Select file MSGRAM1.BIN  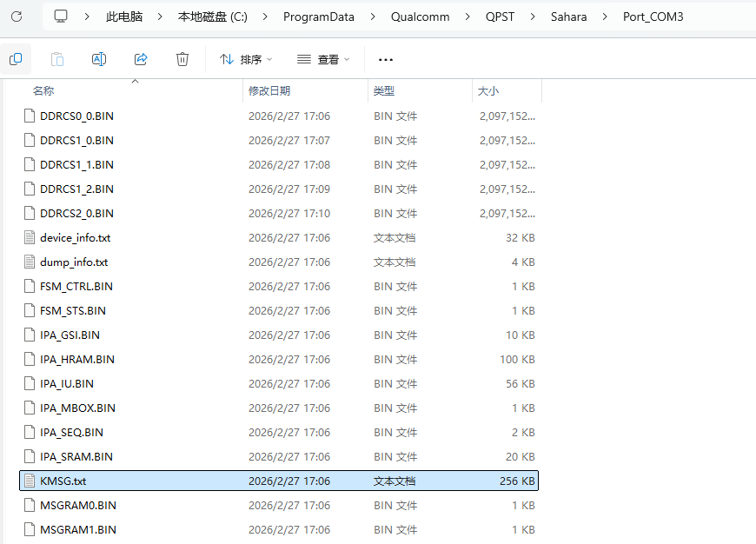(x=279, y=529)
